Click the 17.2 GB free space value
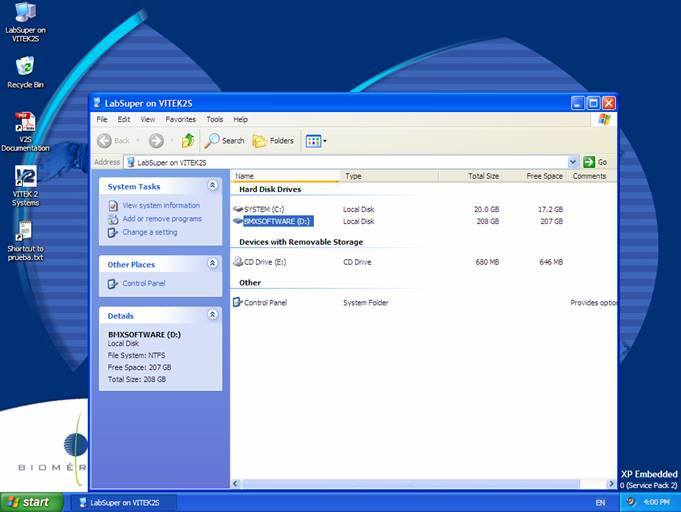The height and width of the screenshot is (512, 681). pyautogui.click(x=550, y=209)
